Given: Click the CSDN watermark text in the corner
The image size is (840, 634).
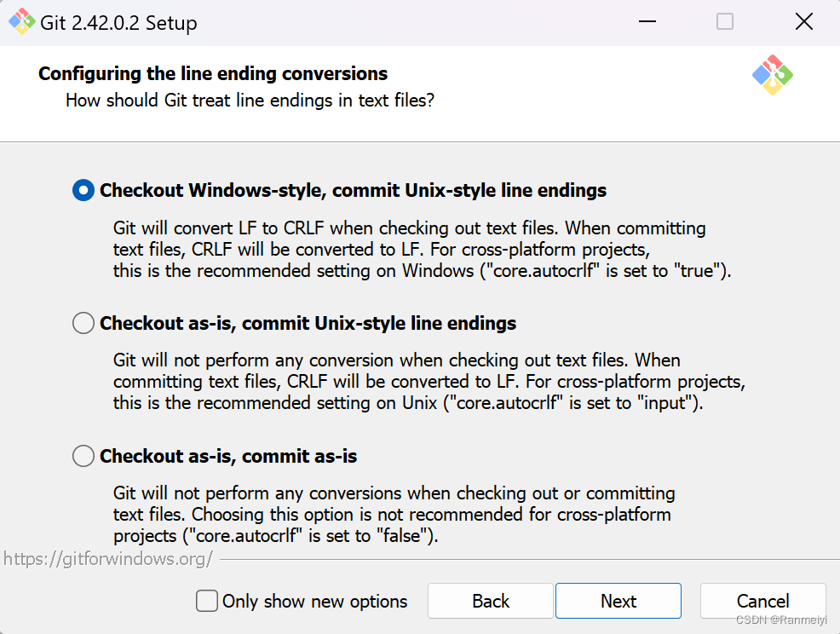Looking at the screenshot, I should 781,620.
